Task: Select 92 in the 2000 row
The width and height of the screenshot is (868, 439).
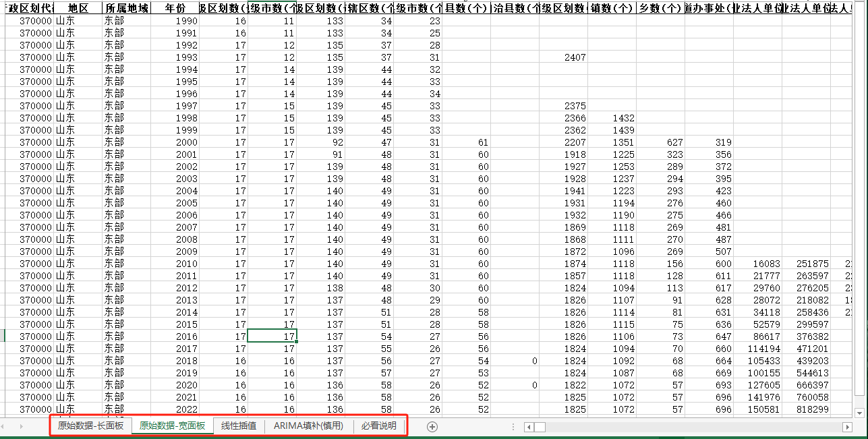Action: click(320, 142)
